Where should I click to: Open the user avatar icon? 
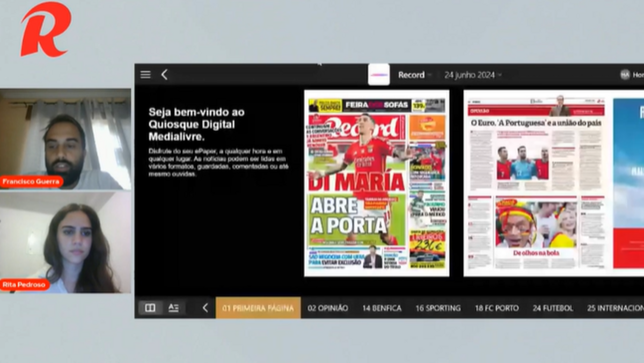(625, 75)
